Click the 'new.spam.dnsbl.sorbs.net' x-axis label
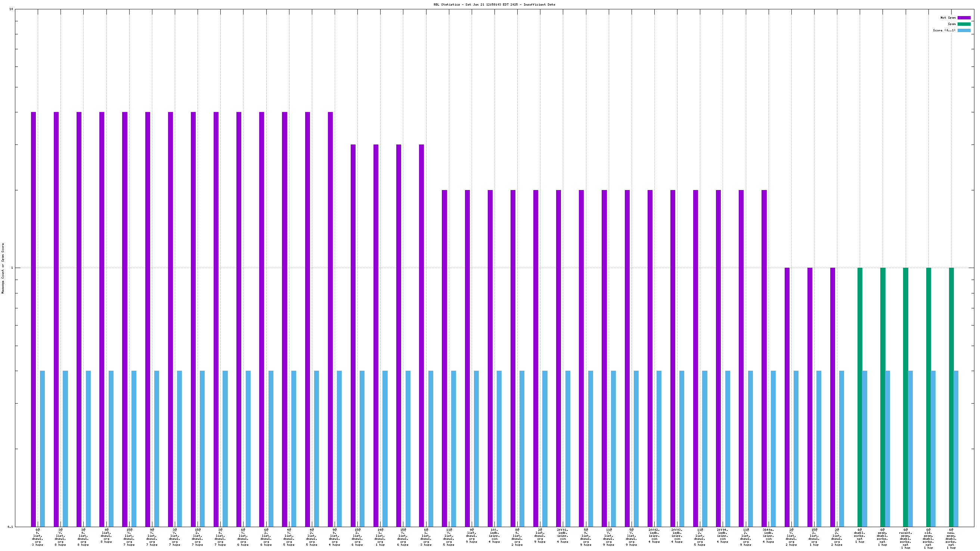Screen dimensions: 980x551 click(951, 538)
